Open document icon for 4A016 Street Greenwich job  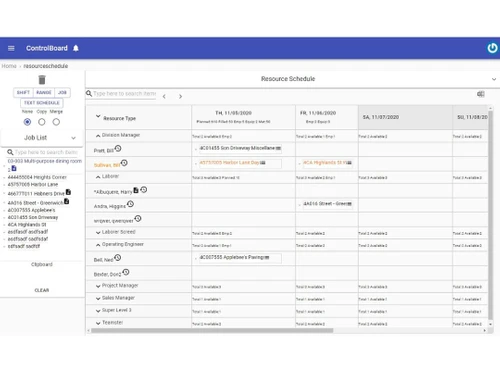click(x=66, y=201)
